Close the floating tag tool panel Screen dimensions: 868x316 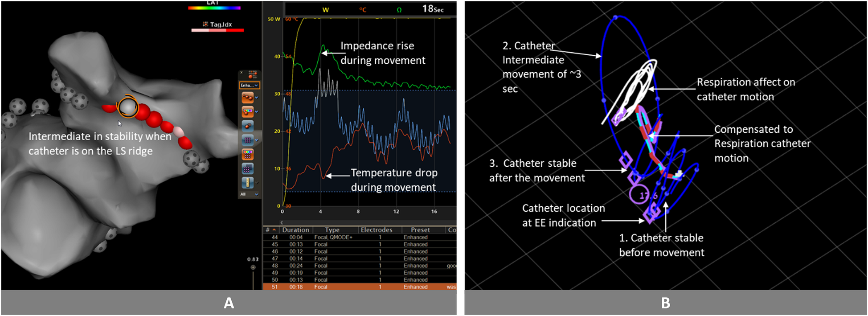coord(242,73)
